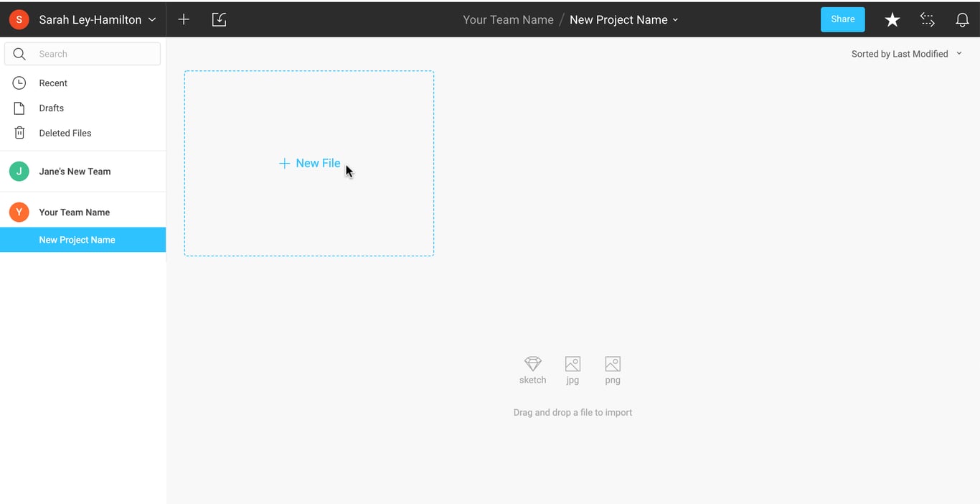The width and height of the screenshot is (980, 504).
Task: Click the sketch diamond icon
Action: point(532,364)
